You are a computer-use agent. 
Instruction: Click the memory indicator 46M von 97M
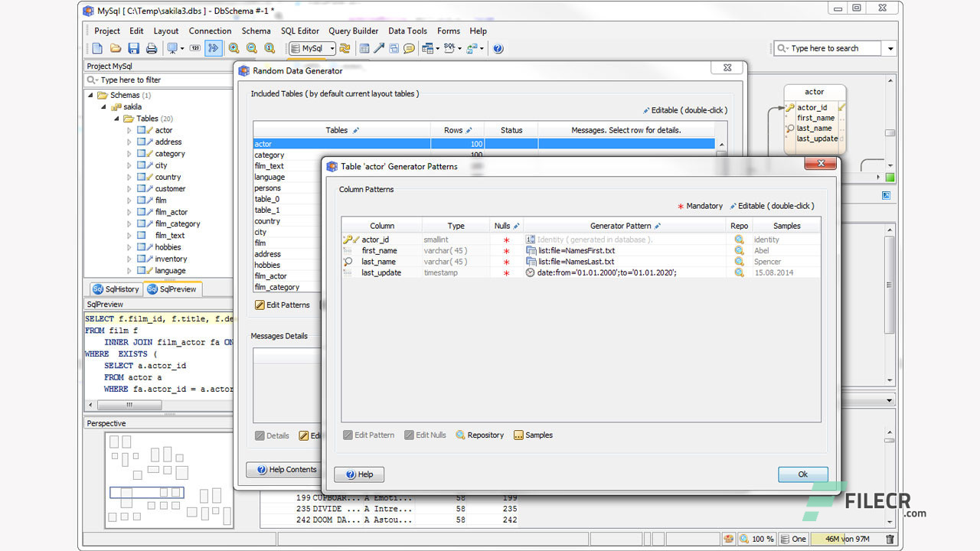[846, 539]
